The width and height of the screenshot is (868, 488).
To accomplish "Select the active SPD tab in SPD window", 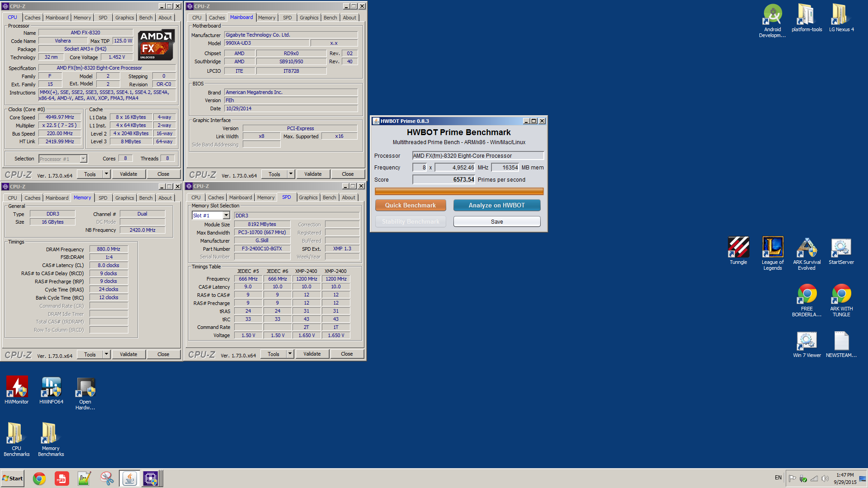I will coord(287,197).
